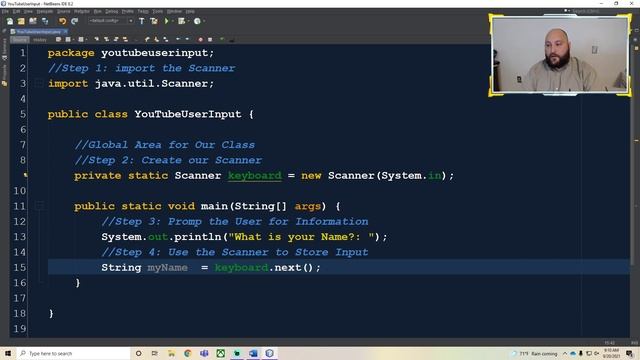The image size is (640, 360).
Task: Open the Edit menu
Action: coord(16,11)
